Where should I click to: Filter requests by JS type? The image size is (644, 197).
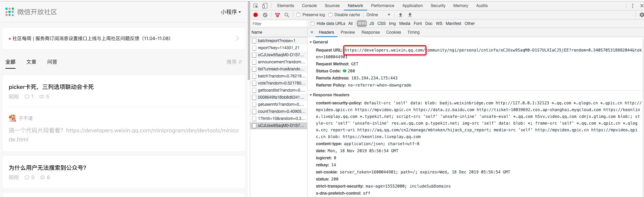tap(372, 24)
